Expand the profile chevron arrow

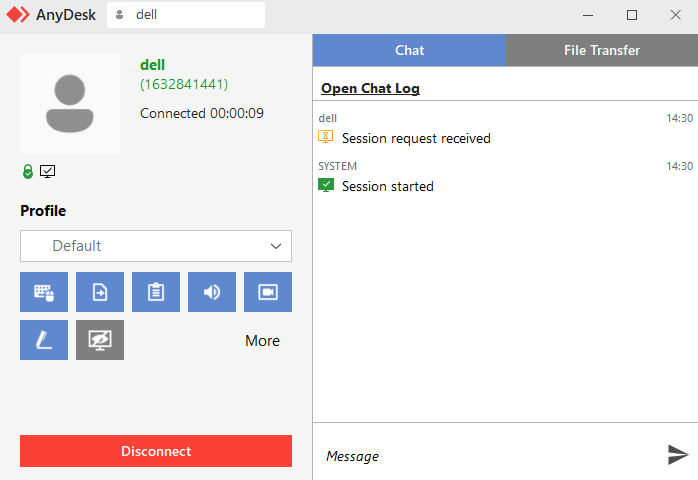click(x=276, y=246)
